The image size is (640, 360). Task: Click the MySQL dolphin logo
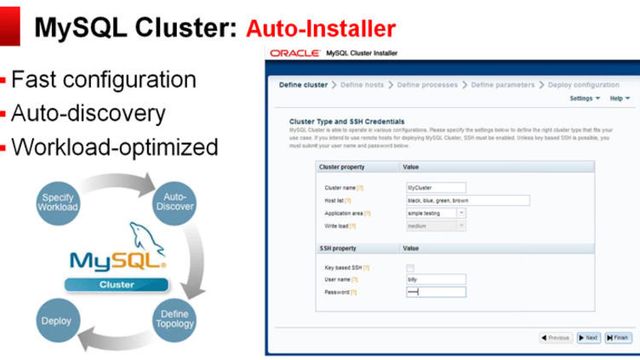click(x=118, y=248)
